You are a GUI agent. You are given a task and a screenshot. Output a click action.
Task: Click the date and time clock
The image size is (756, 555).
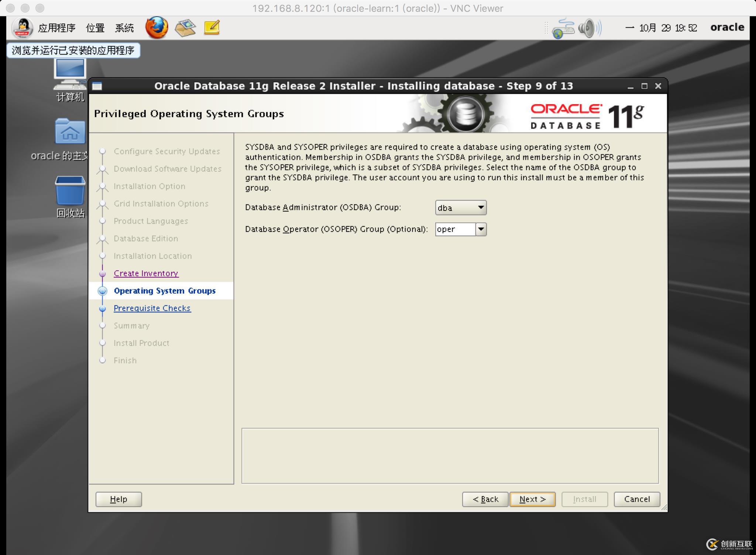coord(661,28)
